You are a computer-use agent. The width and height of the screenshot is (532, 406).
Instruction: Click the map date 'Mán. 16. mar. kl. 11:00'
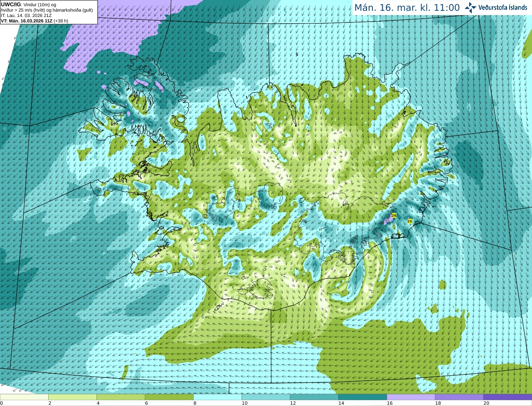click(x=407, y=7)
